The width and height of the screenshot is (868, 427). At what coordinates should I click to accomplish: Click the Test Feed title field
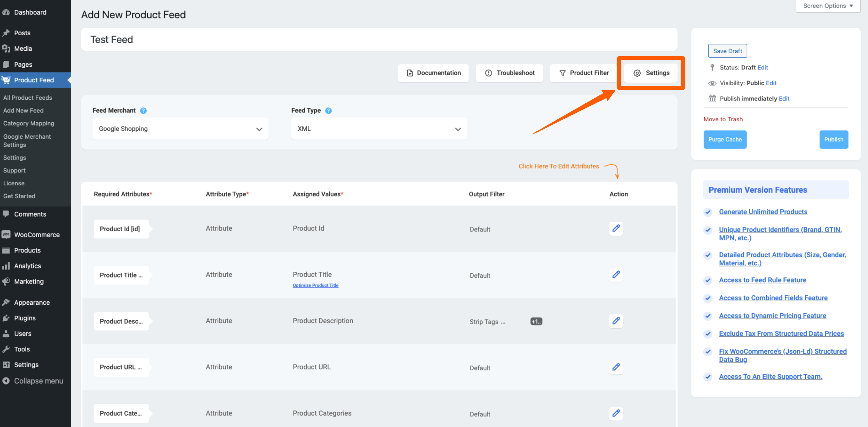click(x=379, y=39)
